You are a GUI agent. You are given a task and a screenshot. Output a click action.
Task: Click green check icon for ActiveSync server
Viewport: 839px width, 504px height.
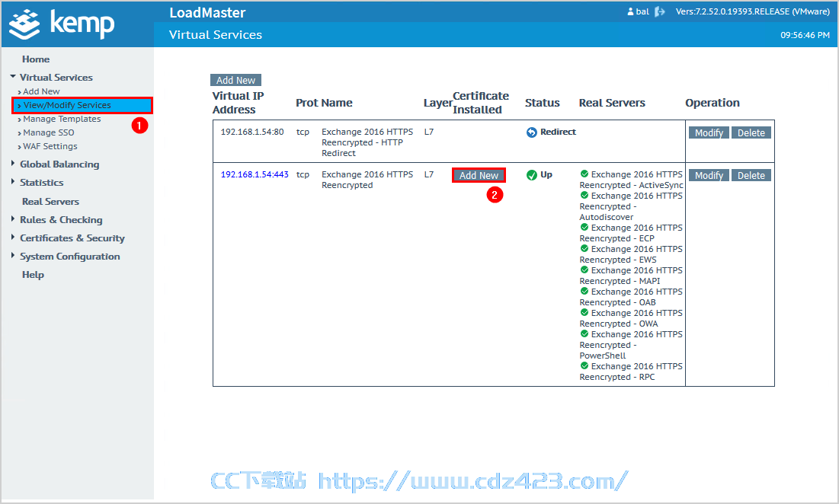(x=584, y=174)
